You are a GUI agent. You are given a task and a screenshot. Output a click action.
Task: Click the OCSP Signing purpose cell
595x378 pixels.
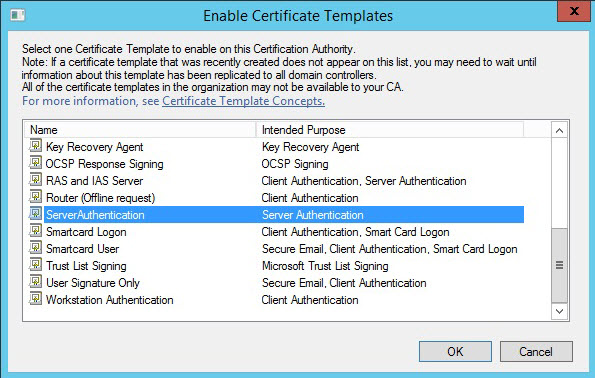[x=295, y=164]
